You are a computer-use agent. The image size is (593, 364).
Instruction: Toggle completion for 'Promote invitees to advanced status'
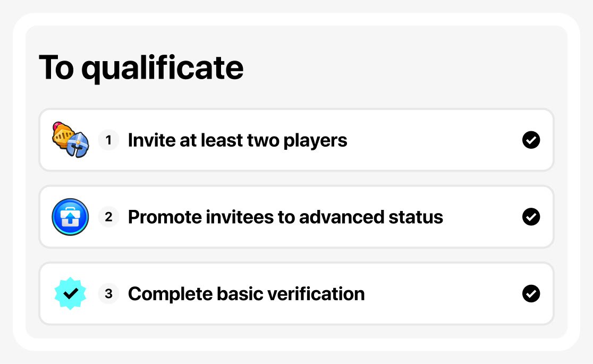click(x=531, y=217)
